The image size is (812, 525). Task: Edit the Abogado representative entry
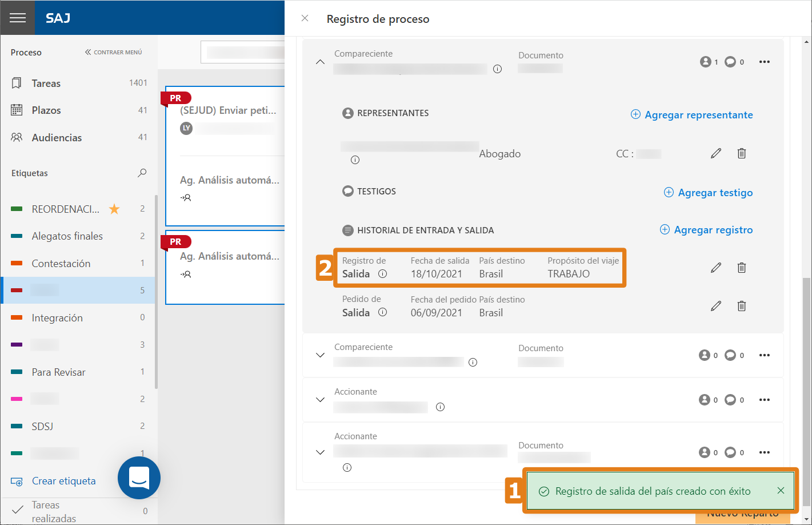pos(716,153)
